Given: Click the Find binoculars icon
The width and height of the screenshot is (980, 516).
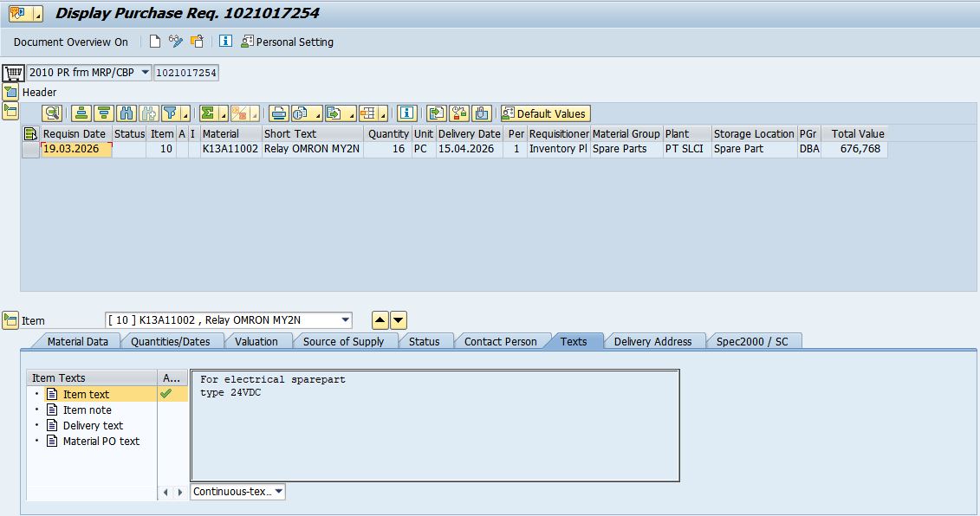Looking at the screenshot, I should click(127, 113).
